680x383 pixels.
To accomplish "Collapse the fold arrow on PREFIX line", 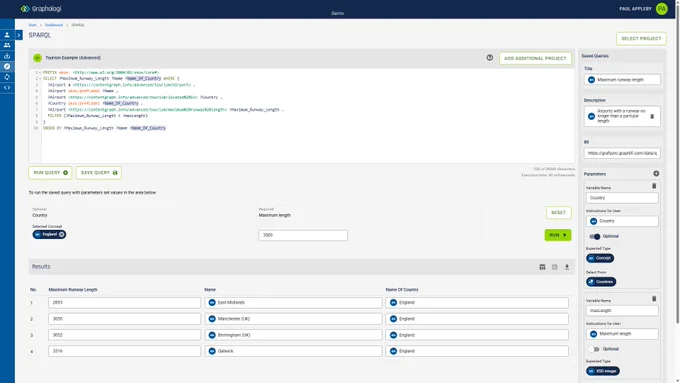I will 40,72.
